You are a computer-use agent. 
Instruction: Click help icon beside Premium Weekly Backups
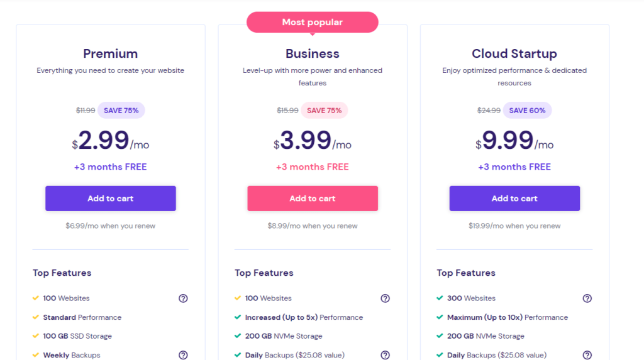[183, 355]
